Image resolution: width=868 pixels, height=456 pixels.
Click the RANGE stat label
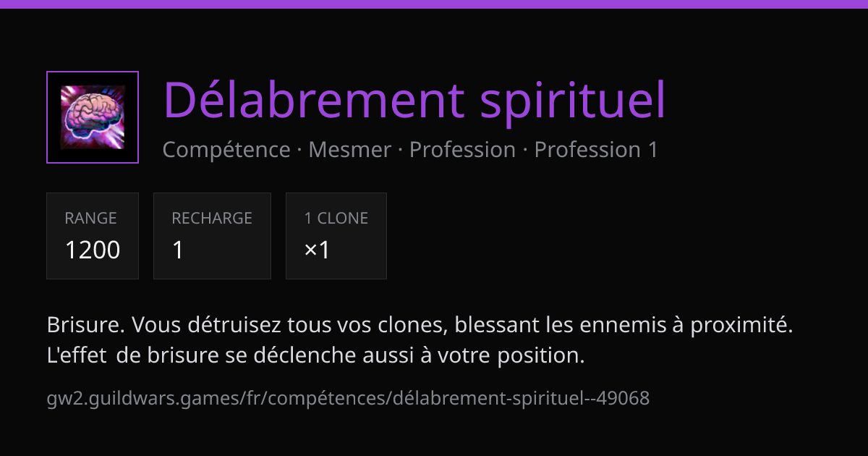point(90,218)
